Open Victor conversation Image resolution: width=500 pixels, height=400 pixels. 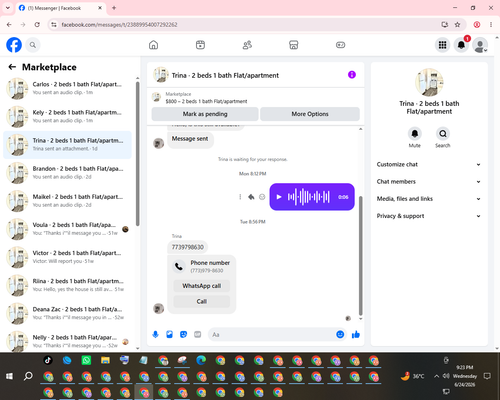[67, 257]
